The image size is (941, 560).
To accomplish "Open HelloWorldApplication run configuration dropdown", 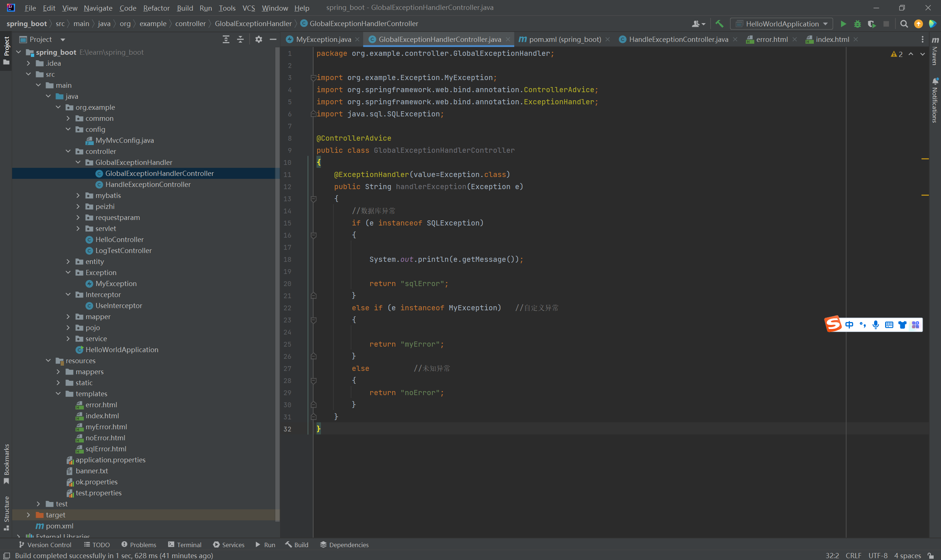I will 781,24.
